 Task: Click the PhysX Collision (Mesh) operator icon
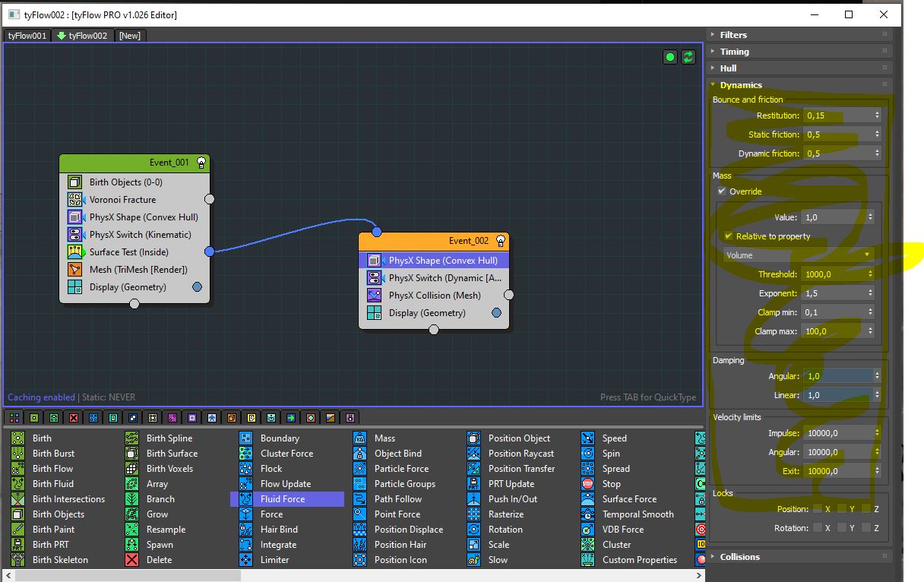(x=374, y=296)
